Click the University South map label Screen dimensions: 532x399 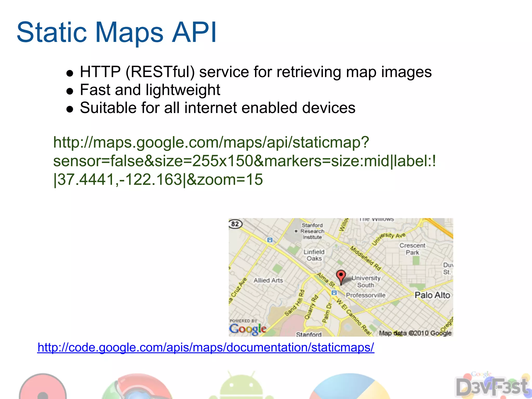(x=366, y=282)
